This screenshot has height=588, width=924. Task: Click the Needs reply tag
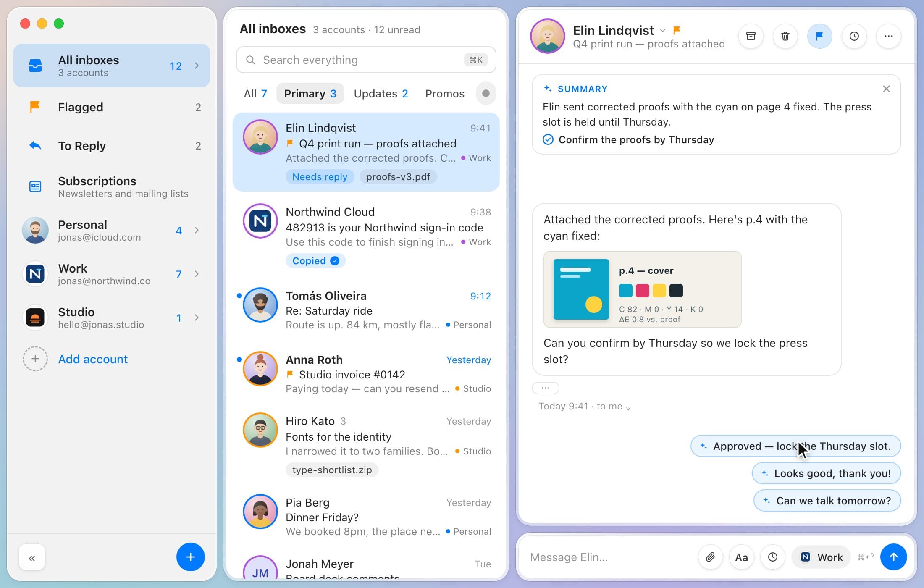[320, 177]
